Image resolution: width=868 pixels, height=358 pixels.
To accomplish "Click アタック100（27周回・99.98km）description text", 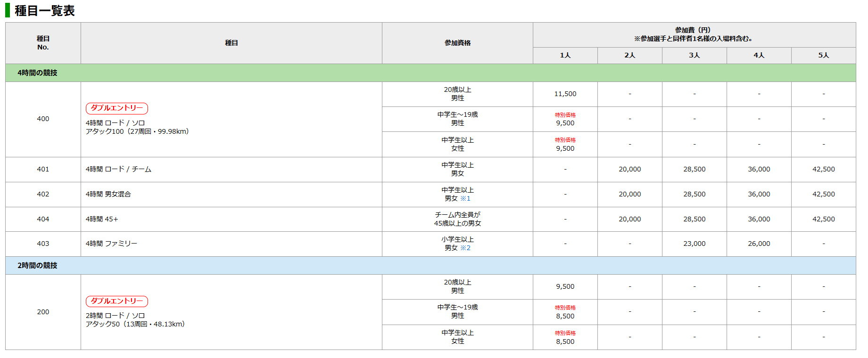I will point(137,131).
